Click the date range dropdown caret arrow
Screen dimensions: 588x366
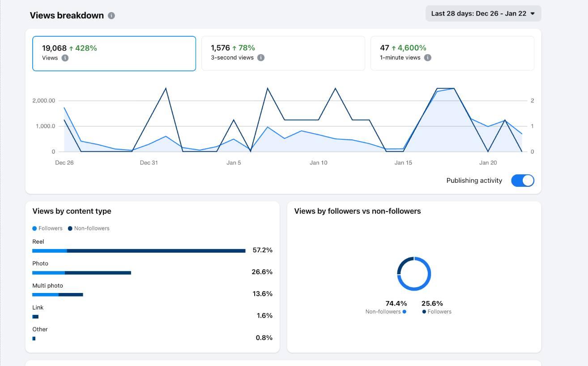click(x=533, y=13)
